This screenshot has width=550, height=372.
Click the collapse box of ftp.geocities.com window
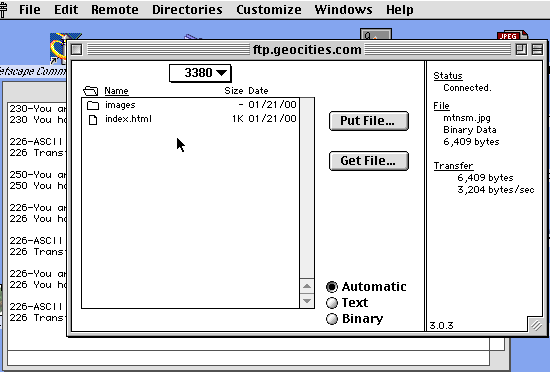click(537, 49)
